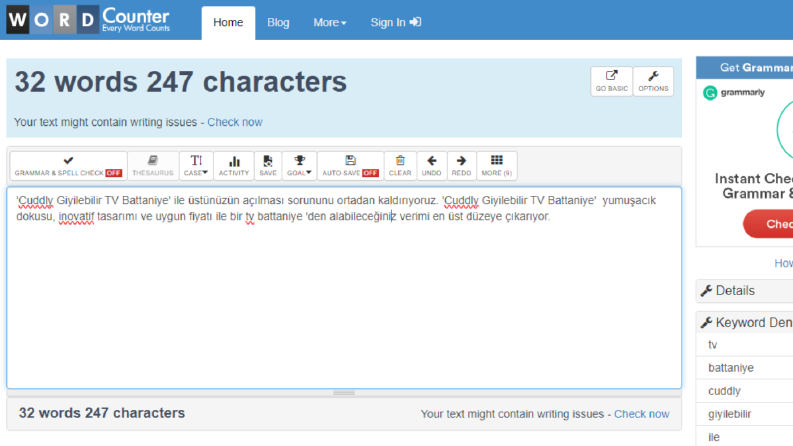Open the Activity chart tool
The height and width of the screenshot is (446, 793).
[234, 166]
